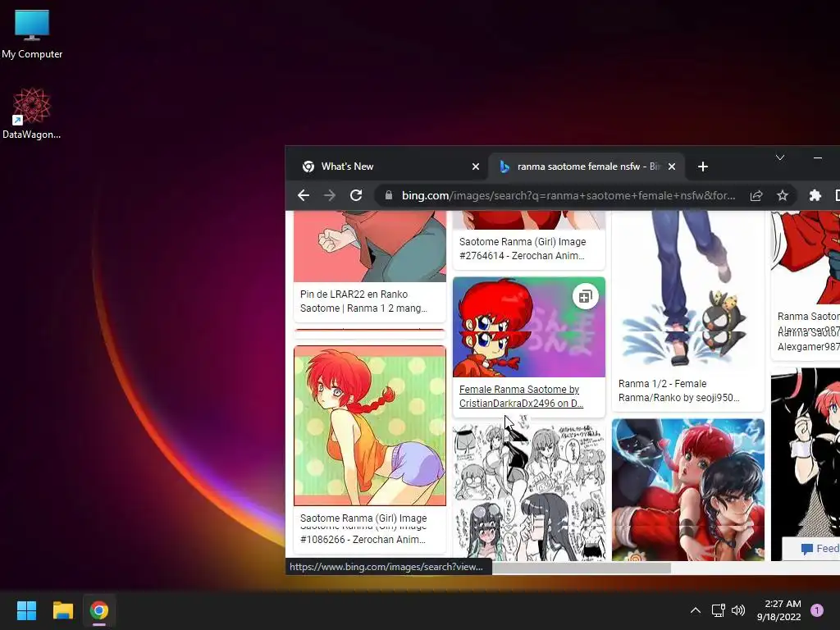Click the lock icon in address bar
Image resolution: width=840 pixels, height=630 pixels.
tap(389, 195)
